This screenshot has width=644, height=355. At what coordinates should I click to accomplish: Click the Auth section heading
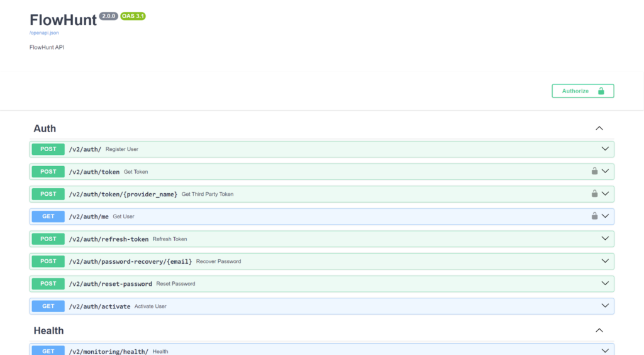tap(45, 128)
